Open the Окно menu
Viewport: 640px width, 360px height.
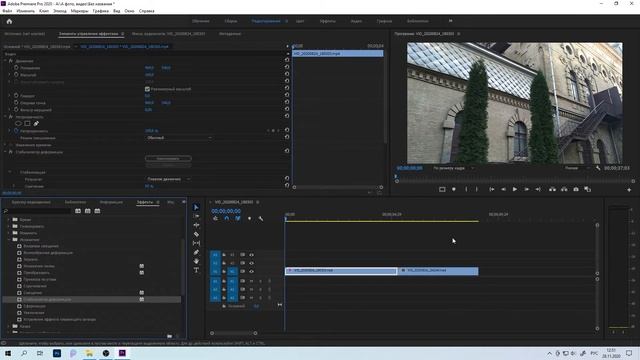(129, 11)
